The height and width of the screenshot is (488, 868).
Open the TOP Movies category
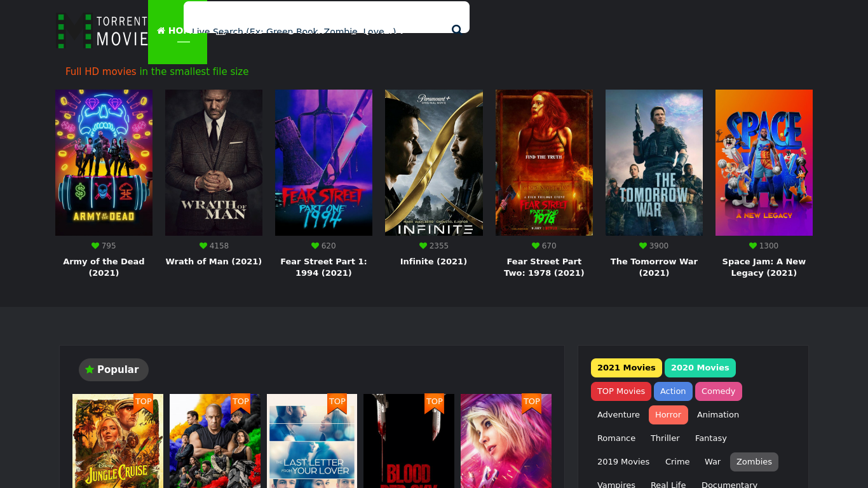point(621,391)
